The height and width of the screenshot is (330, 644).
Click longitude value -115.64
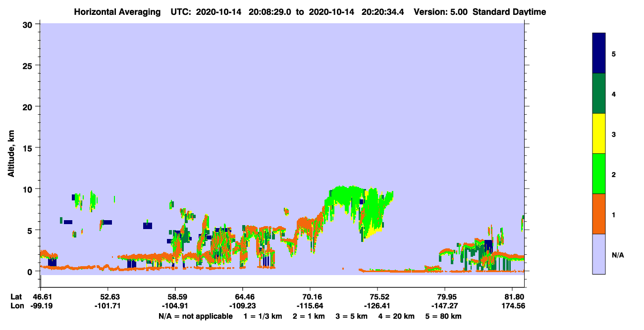310,306
